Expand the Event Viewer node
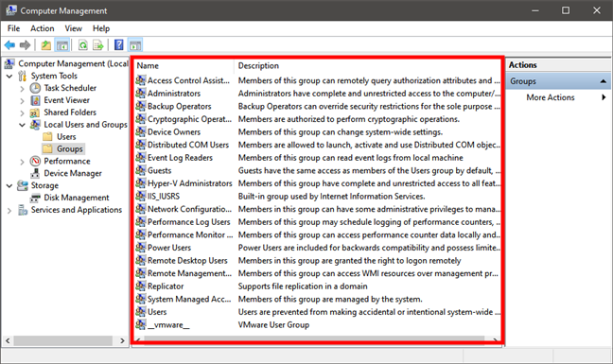The image size is (613, 364). pos(23,101)
